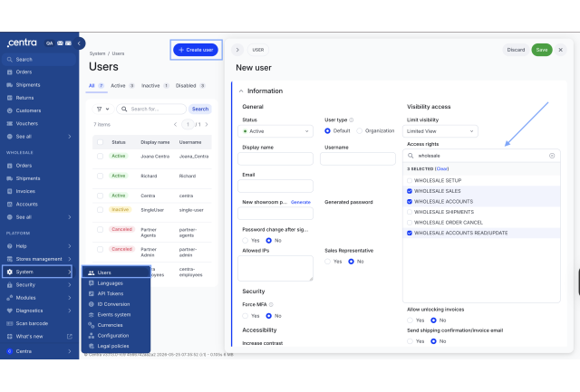Clear the selected access rights
This screenshot has width=580, height=392.
click(442, 169)
